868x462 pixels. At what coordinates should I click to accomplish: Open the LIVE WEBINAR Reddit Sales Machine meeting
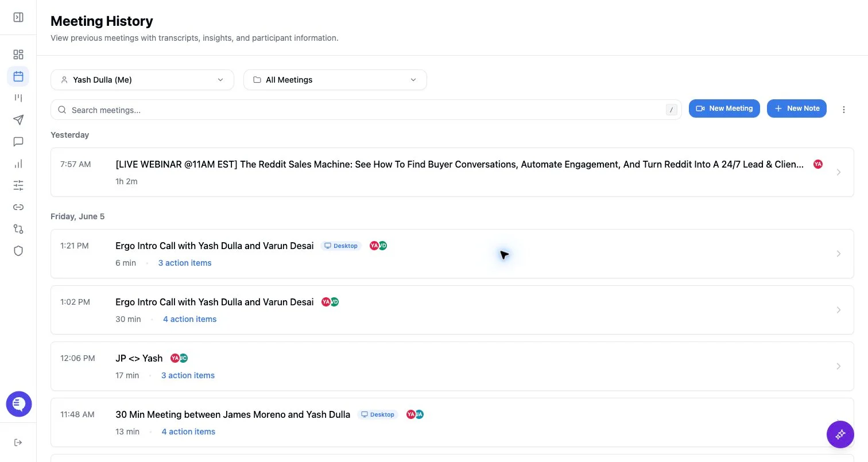pyautogui.click(x=459, y=164)
